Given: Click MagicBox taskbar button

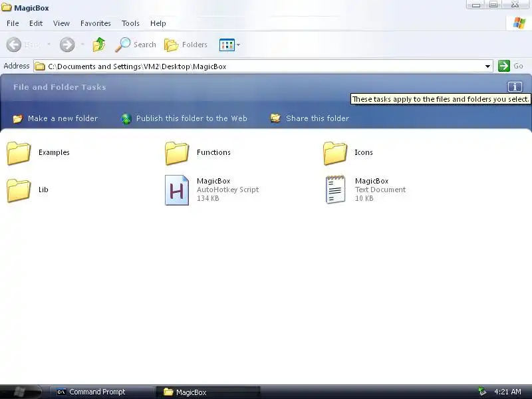Looking at the screenshot, I should (208, 392).
